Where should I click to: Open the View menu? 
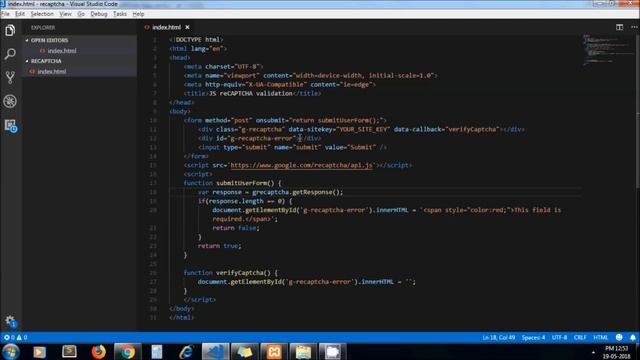65,14
